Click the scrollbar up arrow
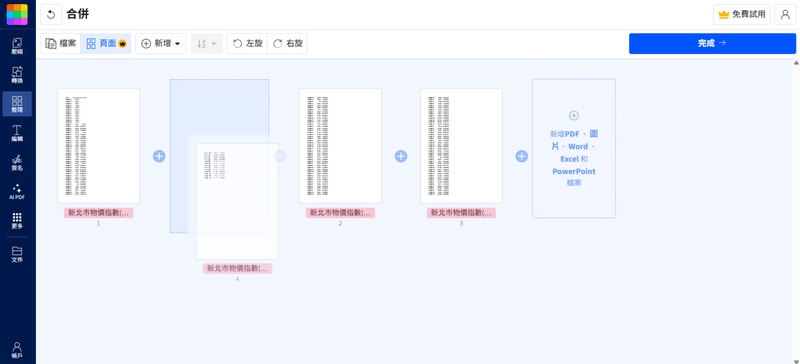Image resolution: width=800 pixels, height=364 pixels. 796,63
